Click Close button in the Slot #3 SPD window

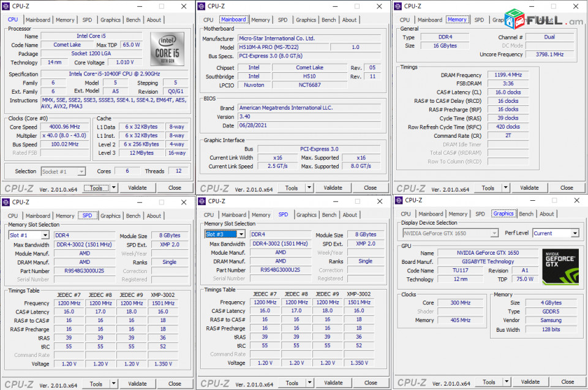pyautogui.click(x=371, y=383)
